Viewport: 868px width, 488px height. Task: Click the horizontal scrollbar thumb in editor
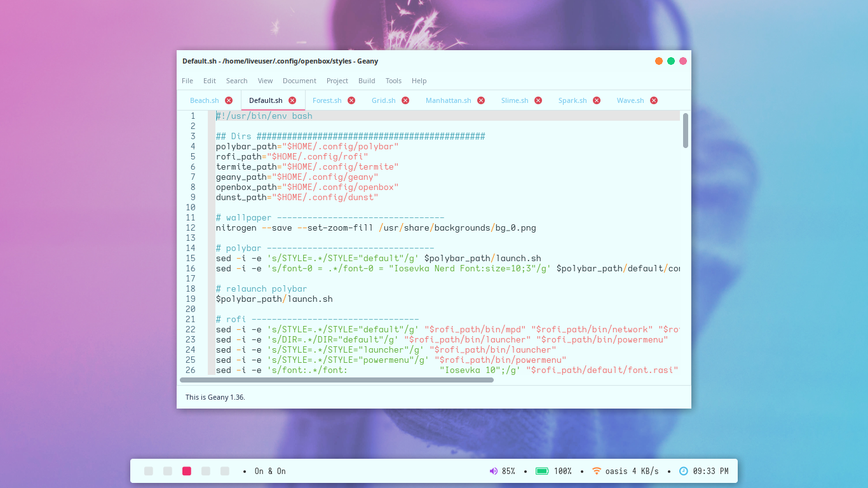pos(337,380)
